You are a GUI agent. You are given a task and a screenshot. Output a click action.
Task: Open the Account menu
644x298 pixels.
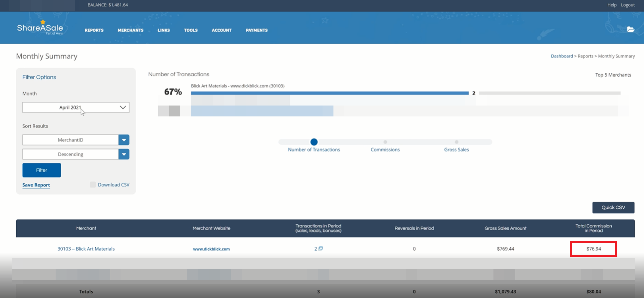click(221, 30)
